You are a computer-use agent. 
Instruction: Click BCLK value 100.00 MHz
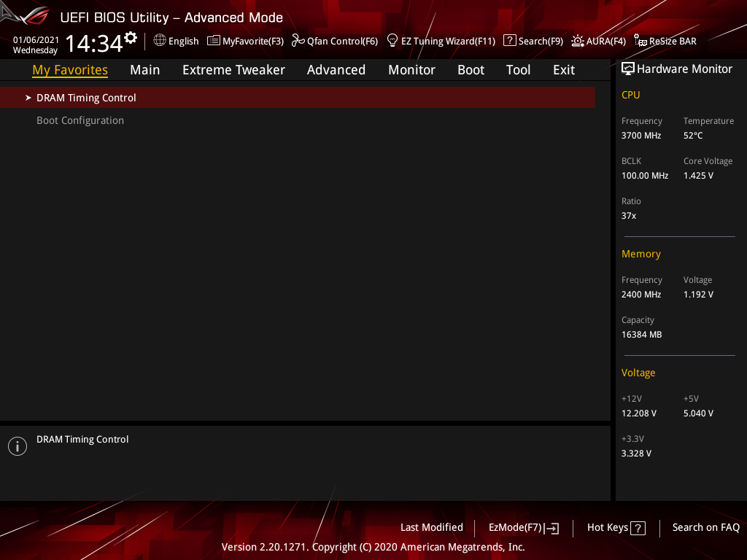coord(645,176)
